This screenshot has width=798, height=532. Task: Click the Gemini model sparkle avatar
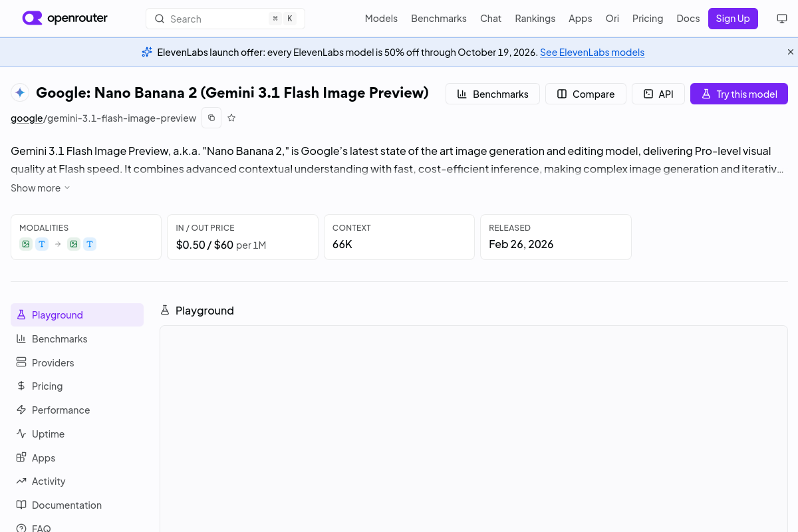click(20, 92)
